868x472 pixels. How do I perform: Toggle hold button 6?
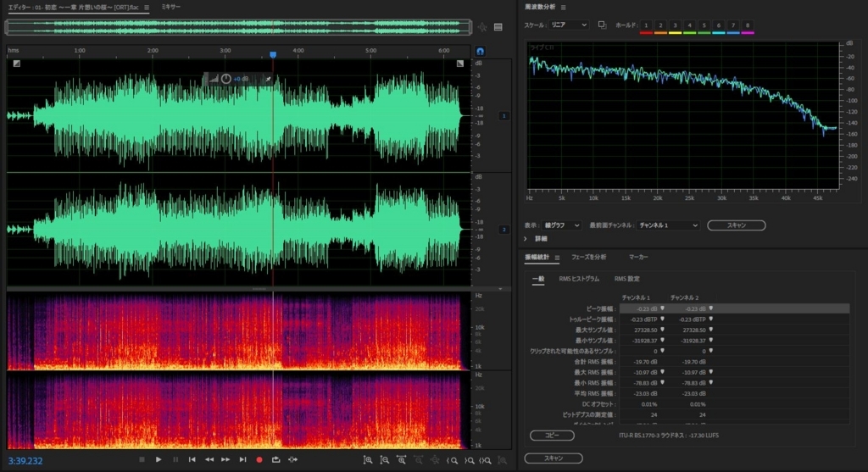(719, 25)
